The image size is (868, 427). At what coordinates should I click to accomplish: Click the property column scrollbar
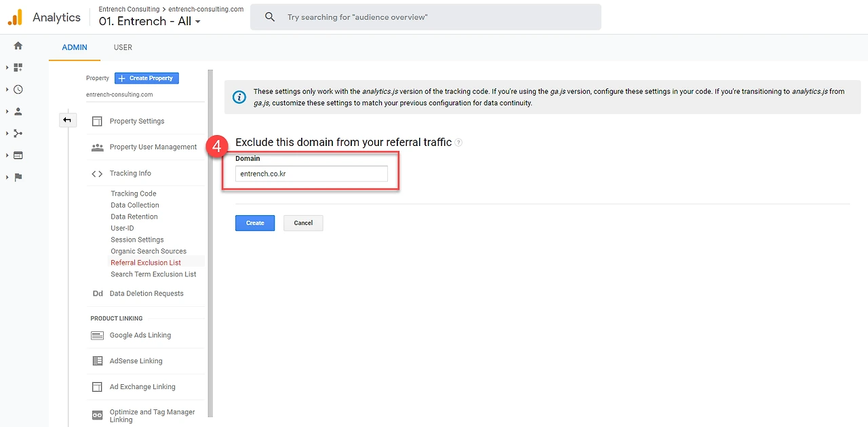210,242
